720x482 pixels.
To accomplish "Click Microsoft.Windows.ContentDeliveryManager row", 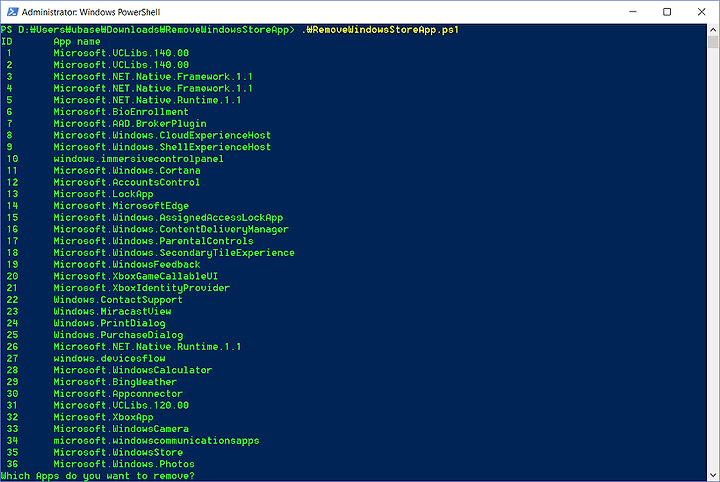I will click(171, 230).
